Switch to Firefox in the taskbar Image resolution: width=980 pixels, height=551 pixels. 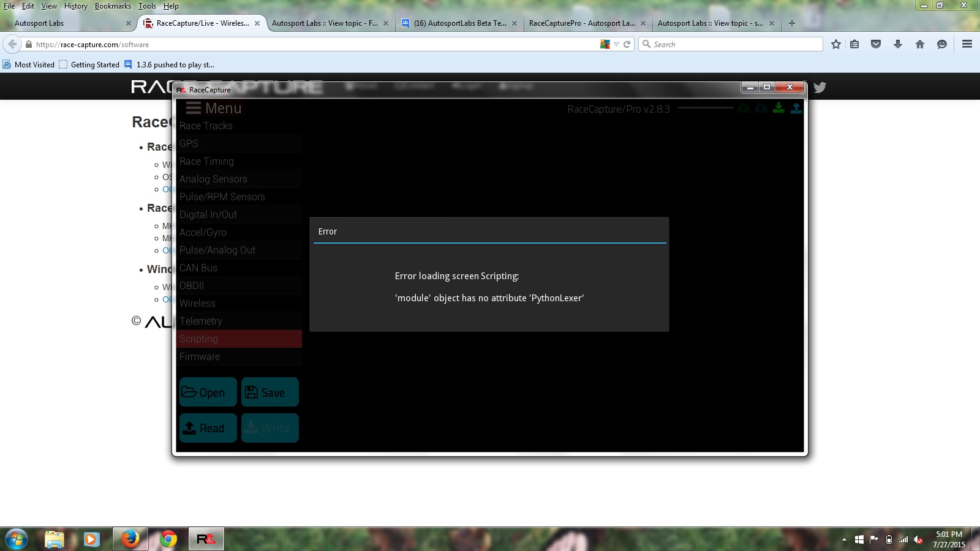[x=130, y=539]
